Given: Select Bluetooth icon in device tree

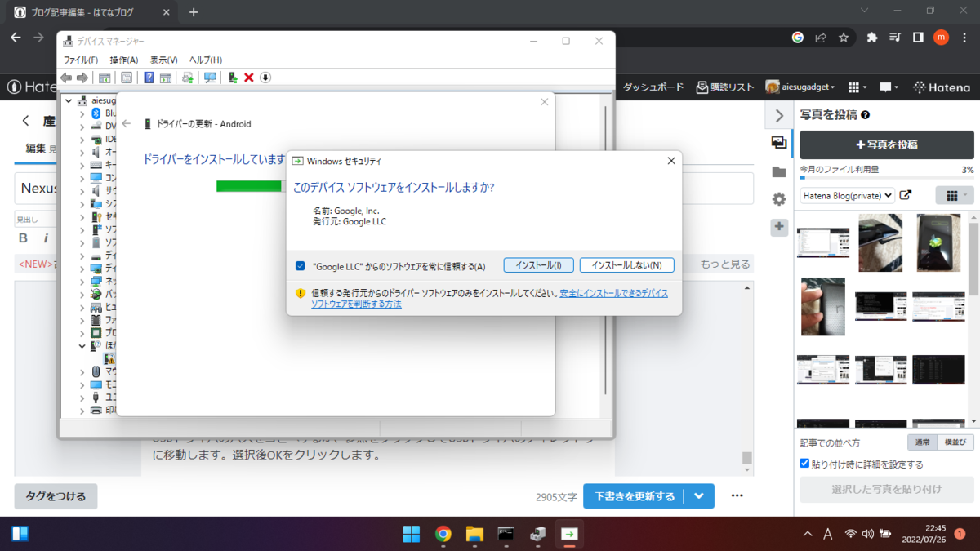Looking at the screenshot, I should coord(96,113).
